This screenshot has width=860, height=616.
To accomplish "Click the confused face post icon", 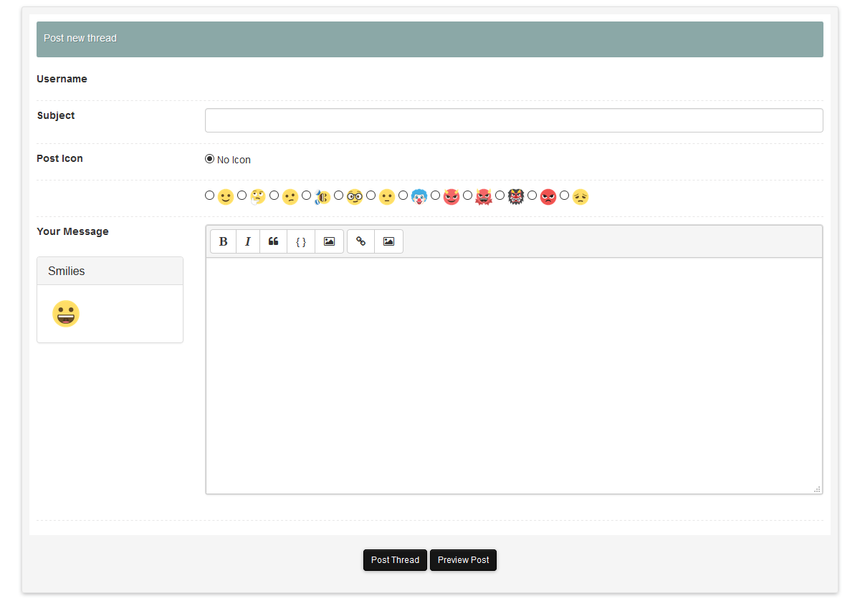I will coord(290,196).
